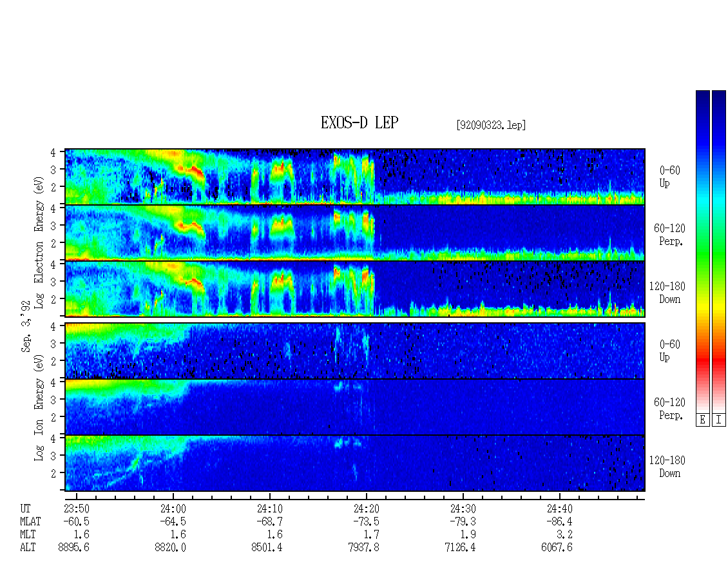Click the ALT value 8895.6

coord(74,548)
